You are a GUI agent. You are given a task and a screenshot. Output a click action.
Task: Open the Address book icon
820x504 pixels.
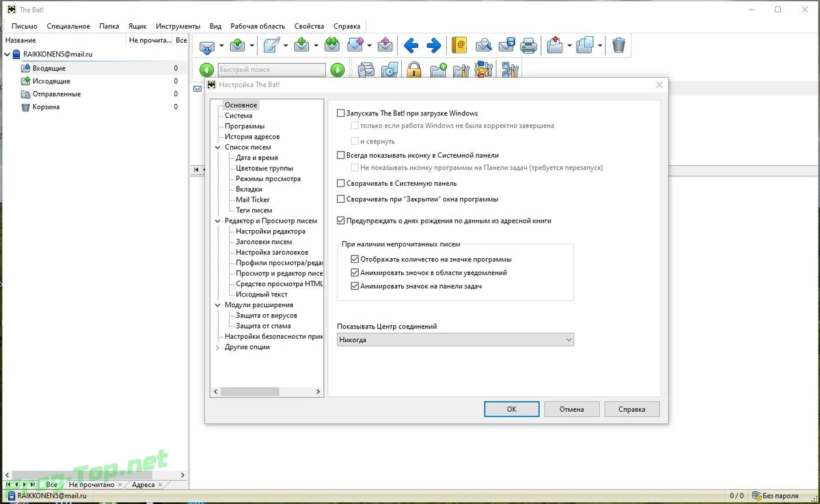(459, 46)
